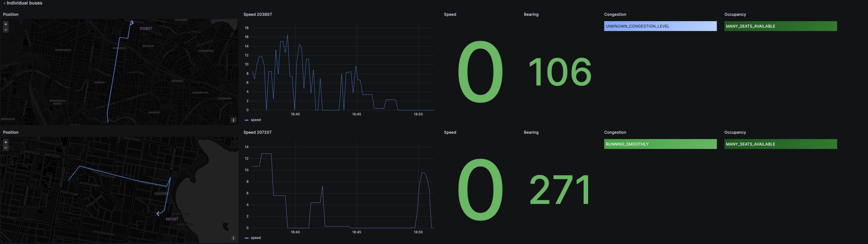868x244 pixels.
Task: Open the first row Position panel title
Action: coord(11,15)
